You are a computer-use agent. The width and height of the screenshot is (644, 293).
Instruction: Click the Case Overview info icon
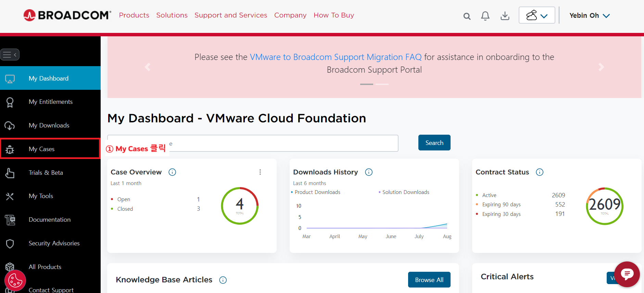tap(172, 172)
